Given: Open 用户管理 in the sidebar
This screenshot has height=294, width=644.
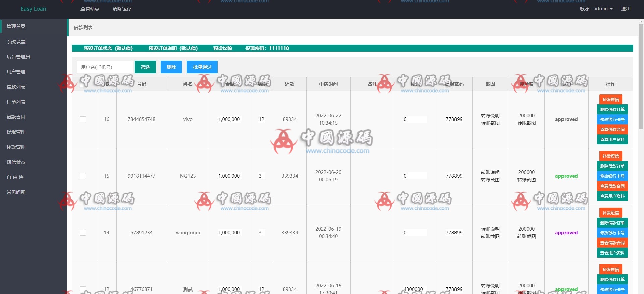Looking at the screenshot, I should click(x=16, y=72).
